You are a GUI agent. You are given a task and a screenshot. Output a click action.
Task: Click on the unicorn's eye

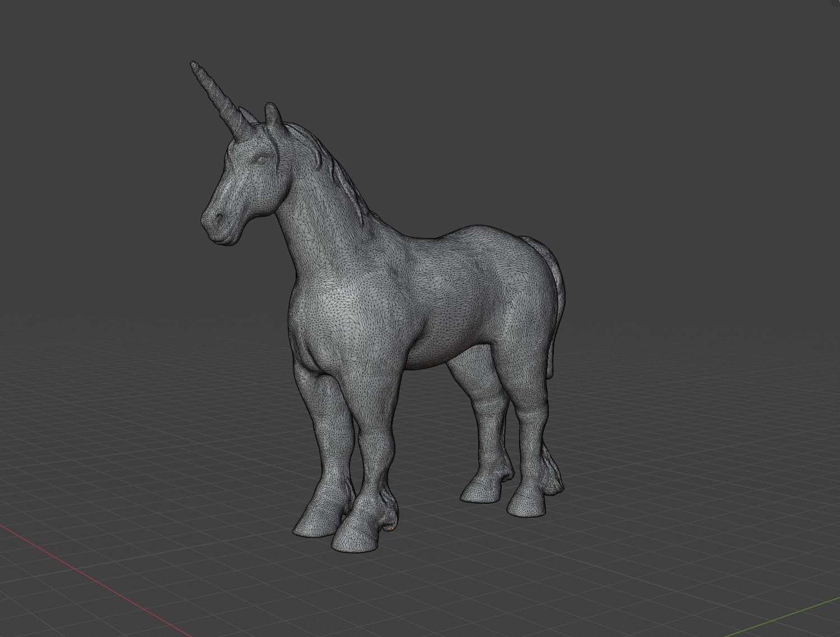[x=262, y=160]
